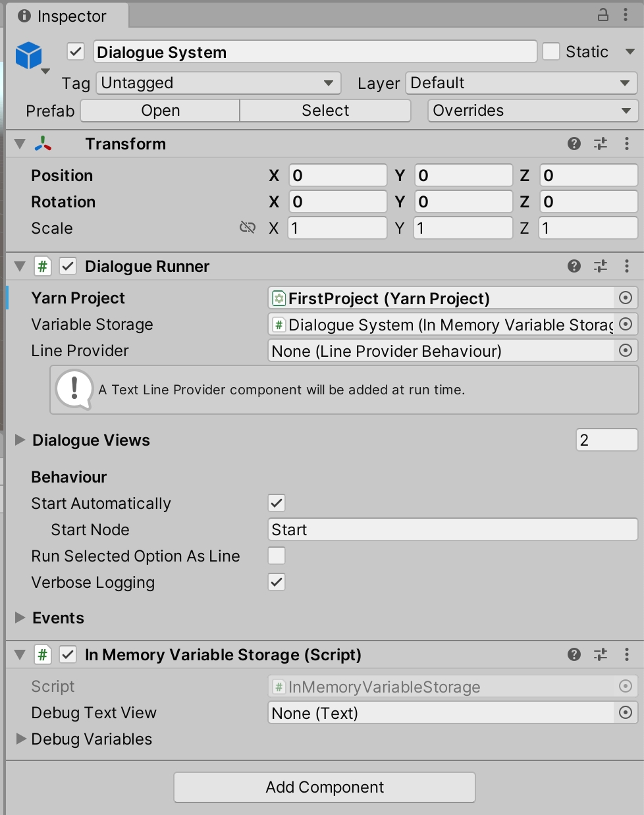This screenshot has height=815, width=644.
Task: Disable the Start Automatically checkbox
Action: point(277,504)
